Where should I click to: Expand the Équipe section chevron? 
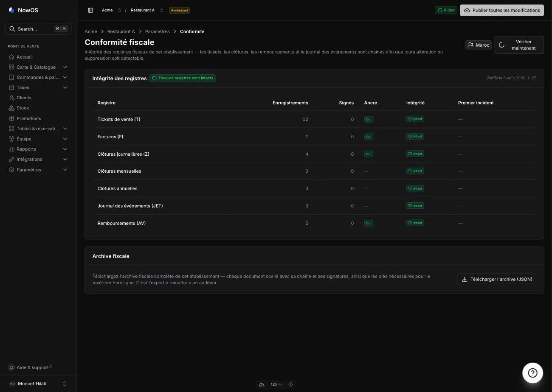tap(65, 139)
